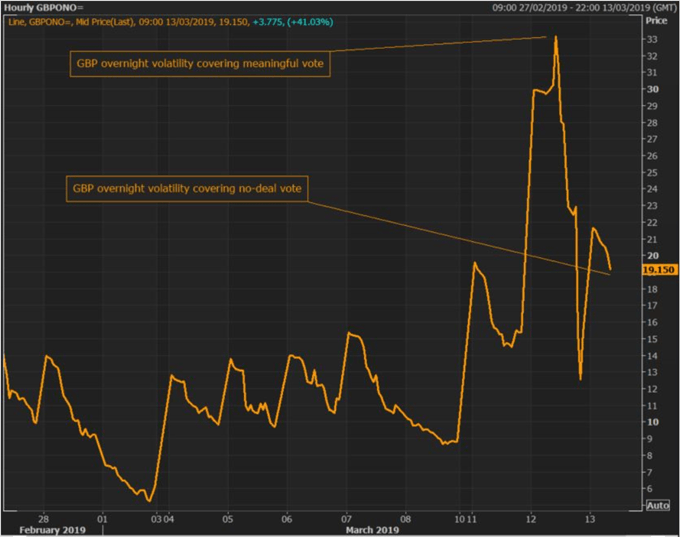Click the '08' date on time axis
This screenshot has height=537, width=680.
[x=405, y=519]
